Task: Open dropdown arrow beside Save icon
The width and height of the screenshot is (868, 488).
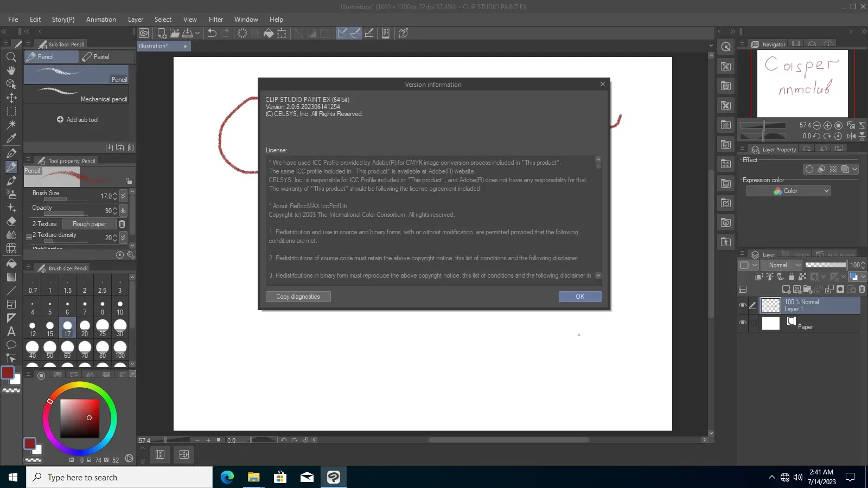Action: point(197,33)
